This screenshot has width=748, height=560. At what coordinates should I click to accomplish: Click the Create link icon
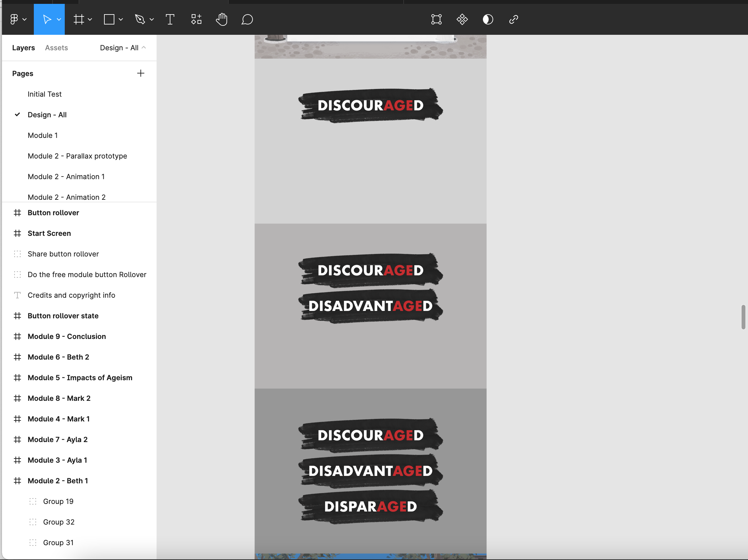tap(513, 19)
